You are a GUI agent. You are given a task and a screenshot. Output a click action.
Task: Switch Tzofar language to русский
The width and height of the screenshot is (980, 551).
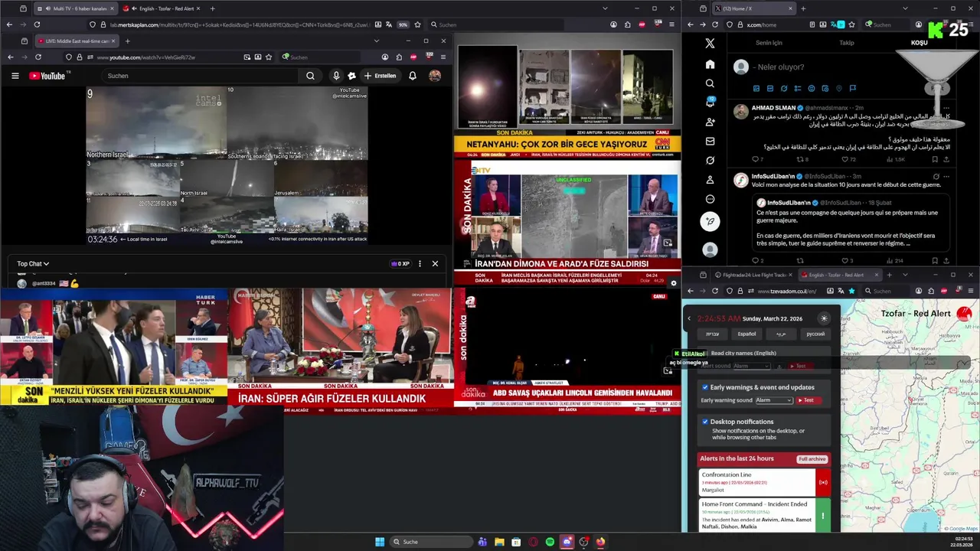coord(815,334)
